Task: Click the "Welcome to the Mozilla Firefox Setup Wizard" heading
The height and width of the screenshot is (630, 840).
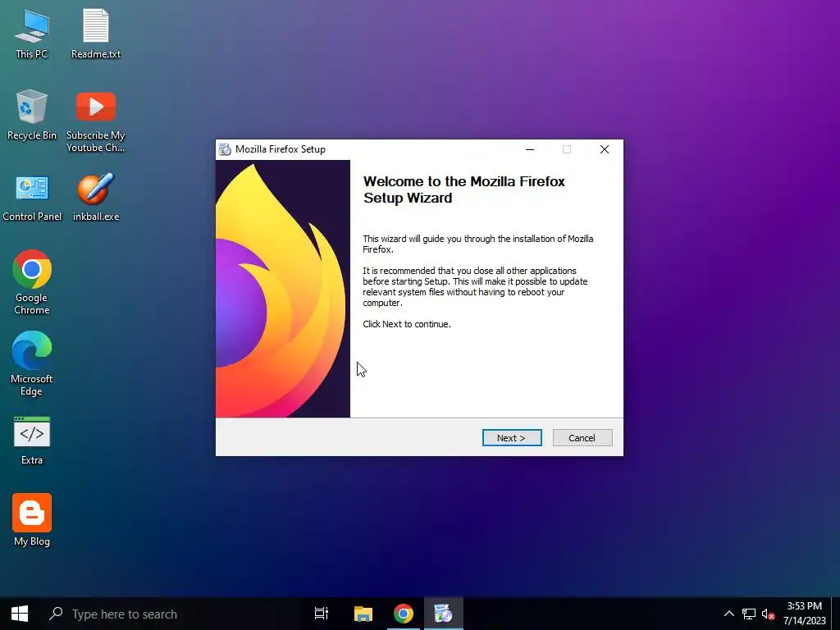Action: (464, 189)
